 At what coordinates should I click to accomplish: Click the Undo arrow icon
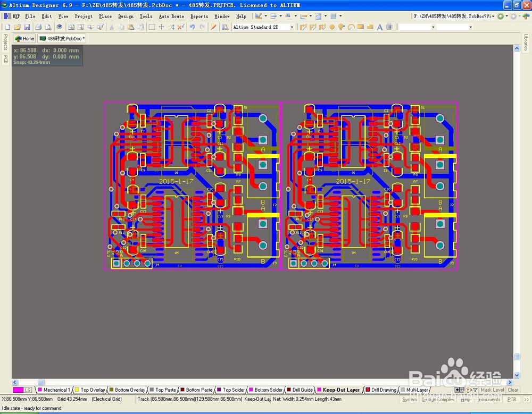point(193,27)
